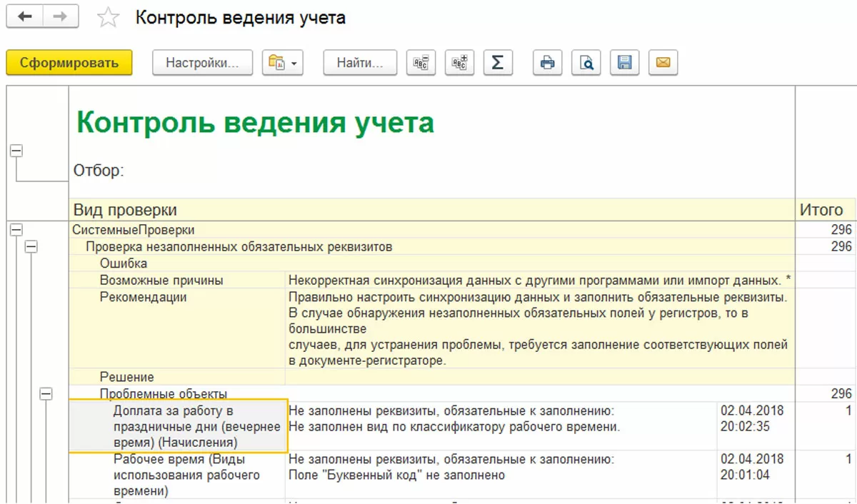This screenshot has height=504, width=857.
Task: Select the Рабочее время (Виды использования) cell
Action: (x=177, y=475)
